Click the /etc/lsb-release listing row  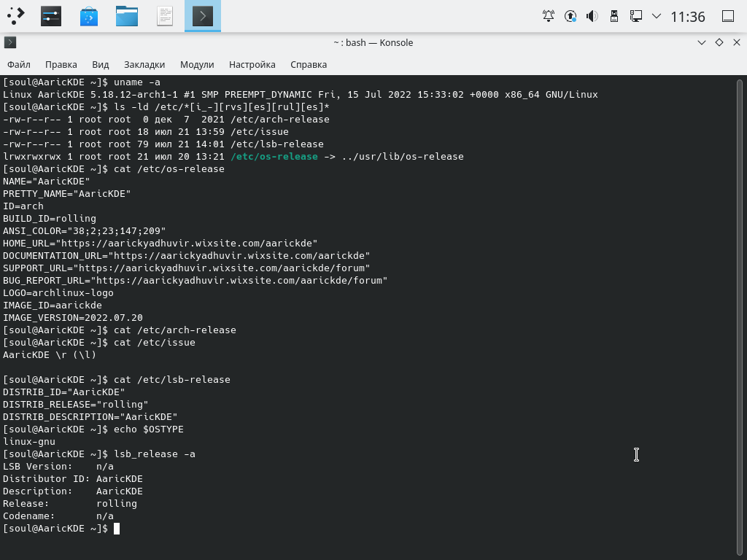[x=163, y=144]
